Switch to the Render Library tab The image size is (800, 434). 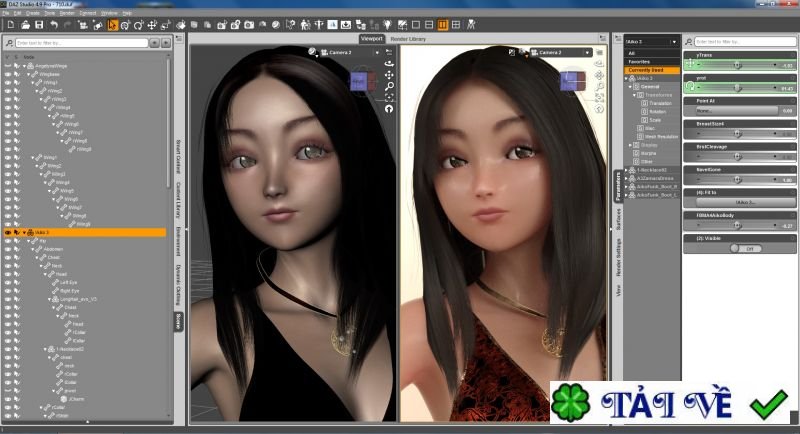click(x=408, y=39)
